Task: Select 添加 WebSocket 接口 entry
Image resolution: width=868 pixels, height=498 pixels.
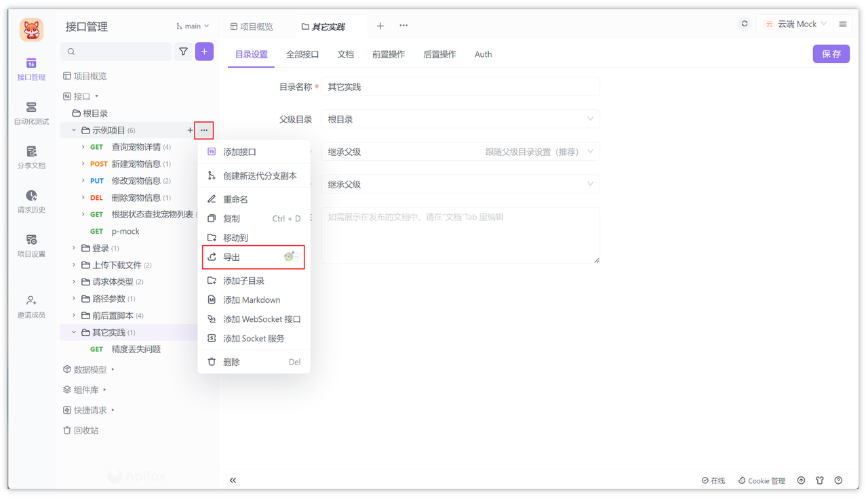Action: (254, 319)
